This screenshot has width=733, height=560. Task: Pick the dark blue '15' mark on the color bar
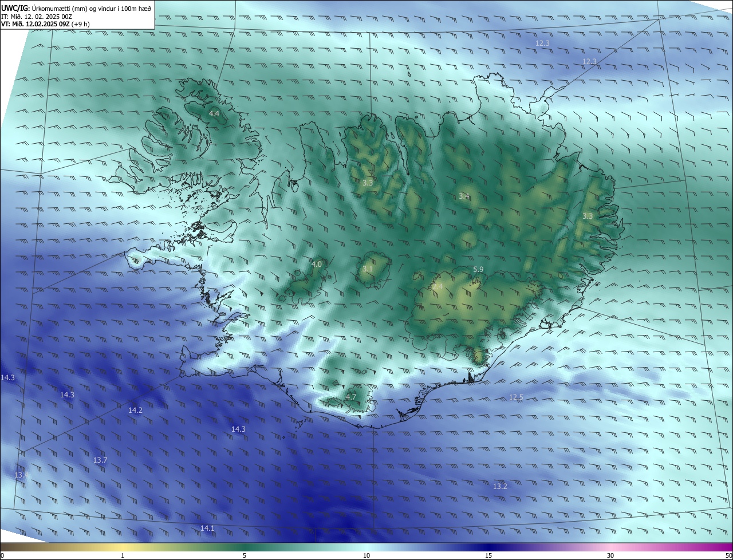point(488,555)
